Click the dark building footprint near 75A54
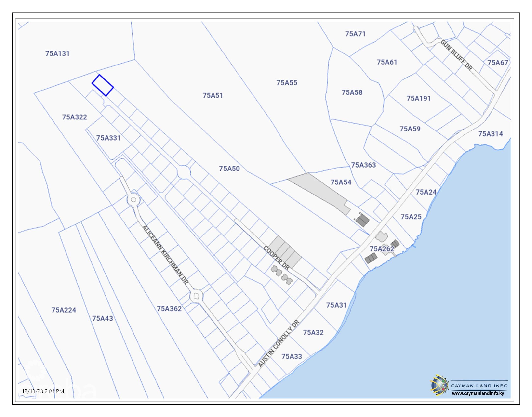 [x=362, y=220]
